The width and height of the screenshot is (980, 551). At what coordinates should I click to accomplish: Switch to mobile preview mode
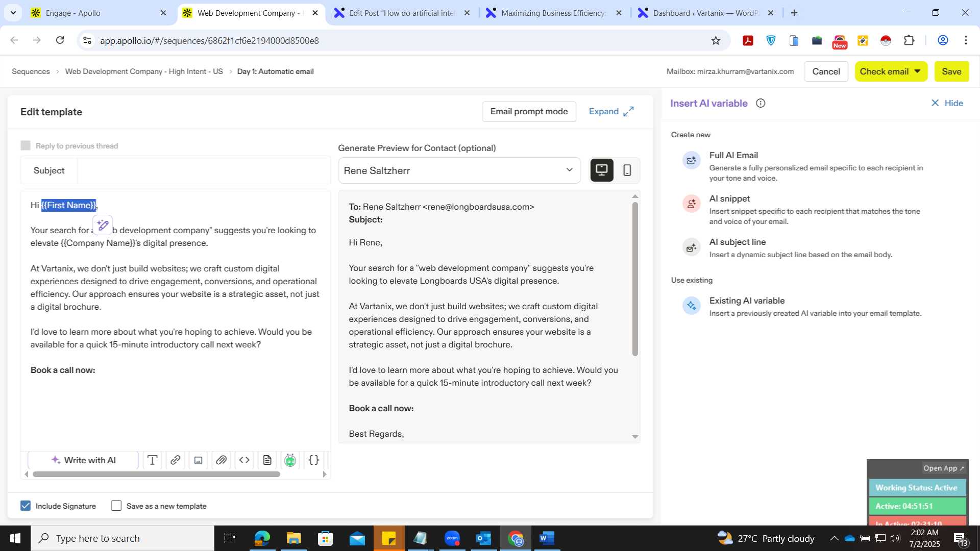[x=627, y=170]
